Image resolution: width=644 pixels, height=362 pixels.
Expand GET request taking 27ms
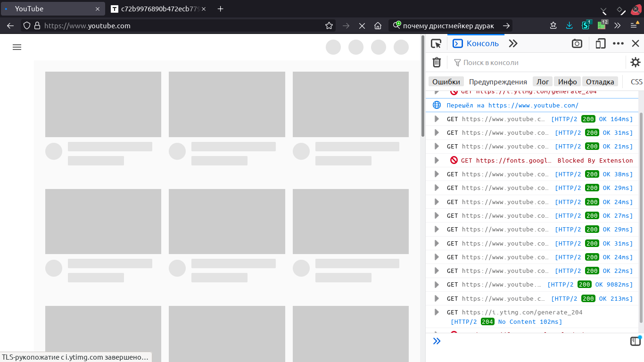tap(437, 215)
